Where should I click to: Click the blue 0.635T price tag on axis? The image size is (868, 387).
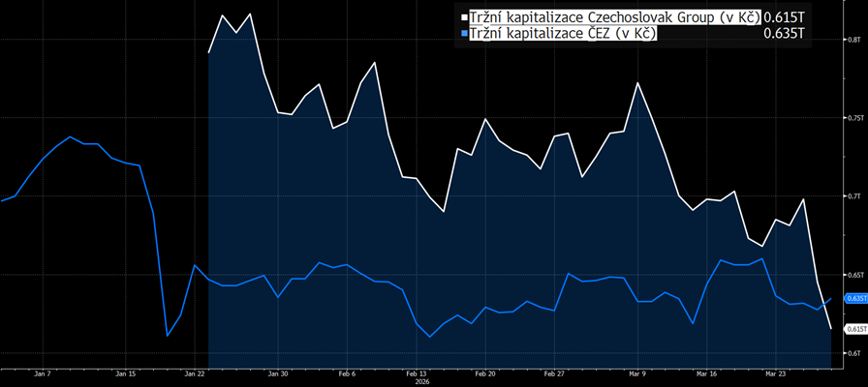[854, 299]
